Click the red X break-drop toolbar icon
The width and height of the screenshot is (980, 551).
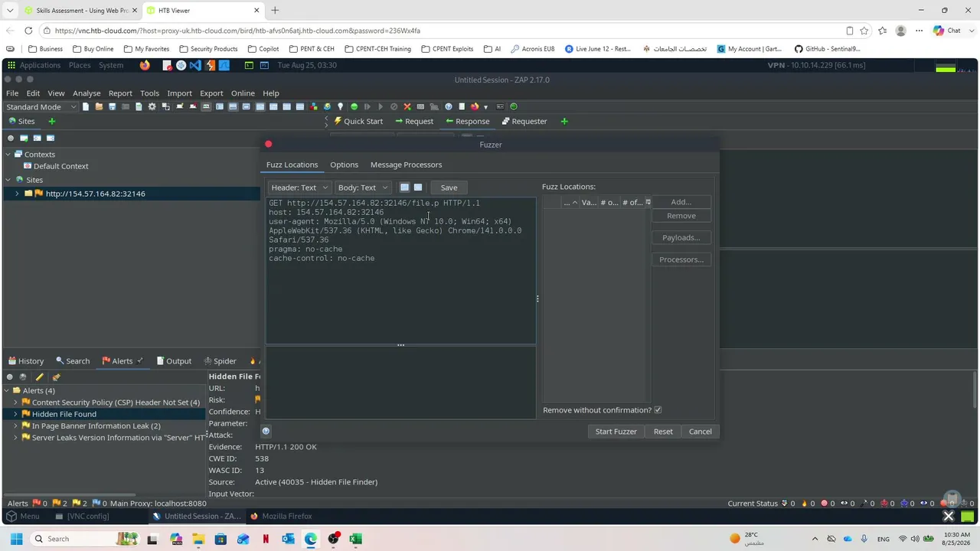coord(407,107)
